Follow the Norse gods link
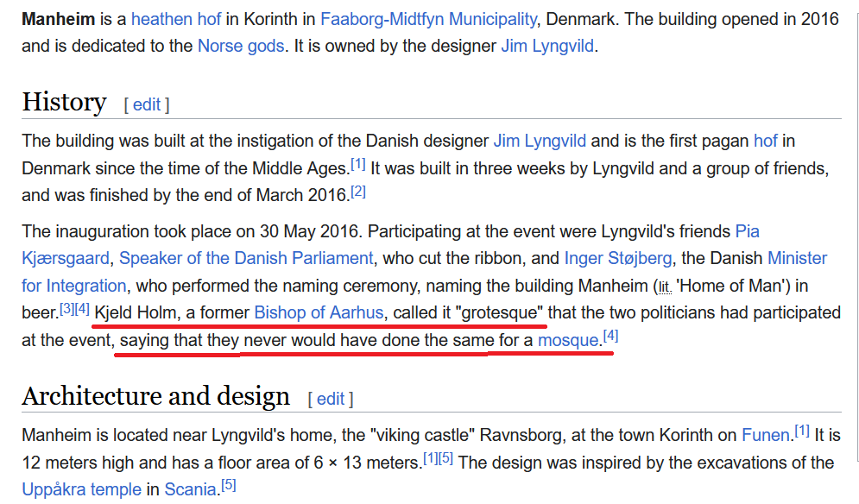 [241, 46]
